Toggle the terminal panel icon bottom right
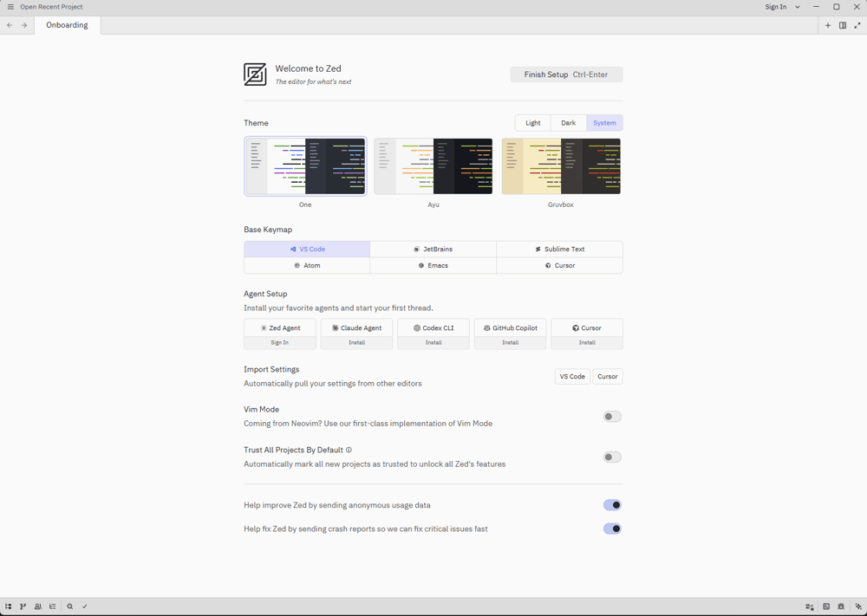The height and width of the screenshot is (616, 867). pyautogui.click(x=826, y=606)
